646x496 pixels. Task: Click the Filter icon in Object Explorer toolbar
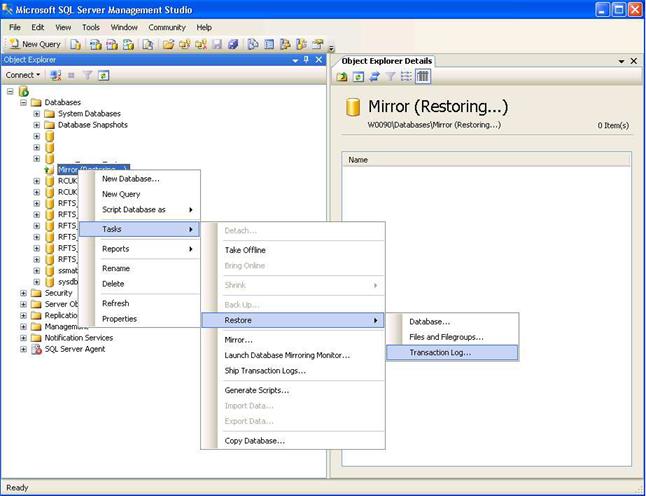(87, 75)
